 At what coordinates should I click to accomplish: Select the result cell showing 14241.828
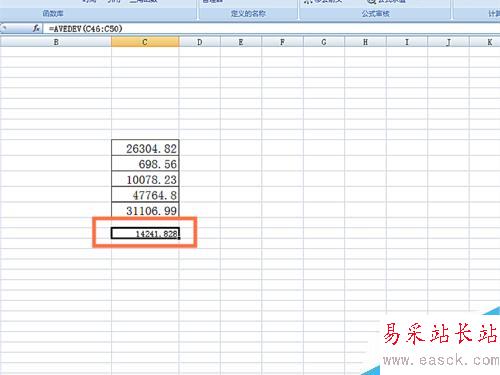pyautogui.click(x=145, y=233)
